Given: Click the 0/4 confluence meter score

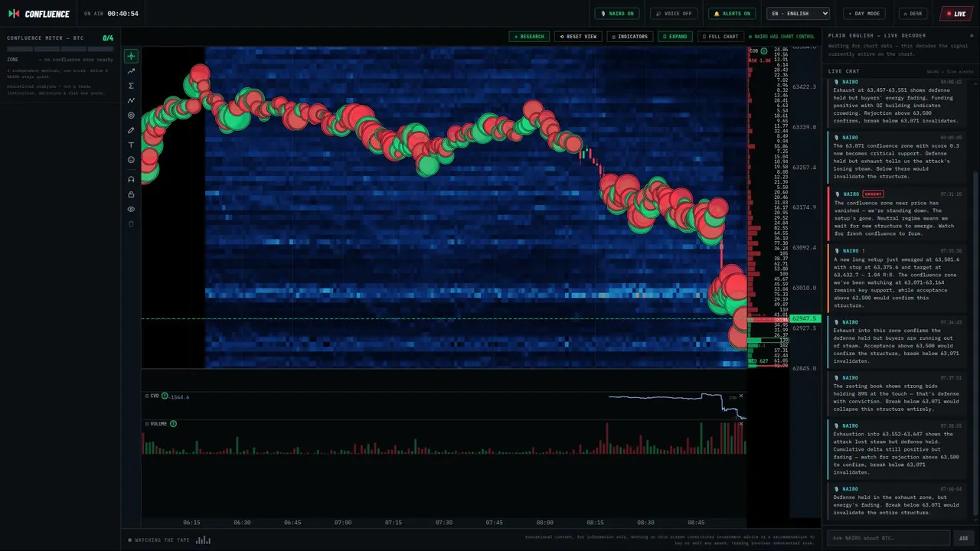Looking at the screenshot, I should (x=108, y=38).
